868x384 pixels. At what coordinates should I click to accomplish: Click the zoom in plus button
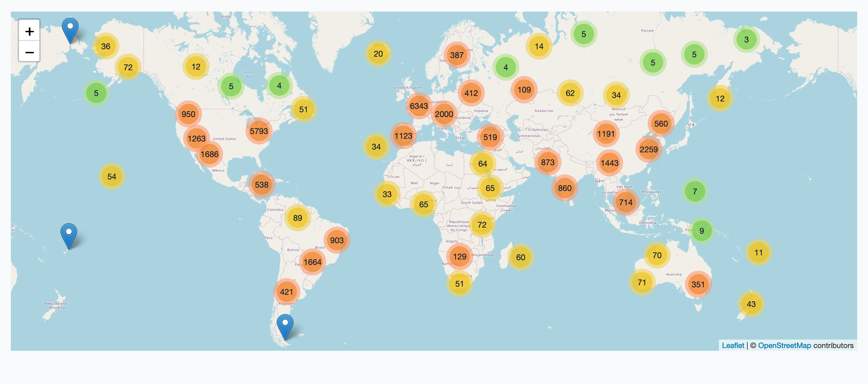[x=29, y=31]
